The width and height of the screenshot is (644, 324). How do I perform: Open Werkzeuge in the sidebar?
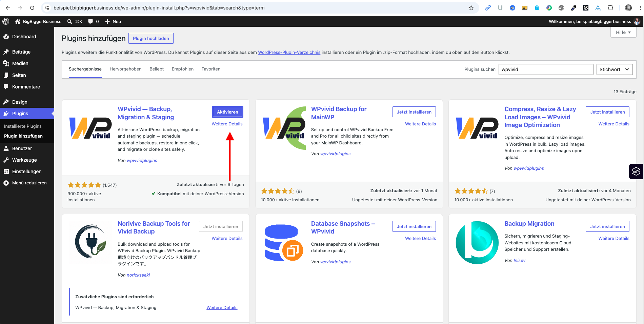pos(27,160)
